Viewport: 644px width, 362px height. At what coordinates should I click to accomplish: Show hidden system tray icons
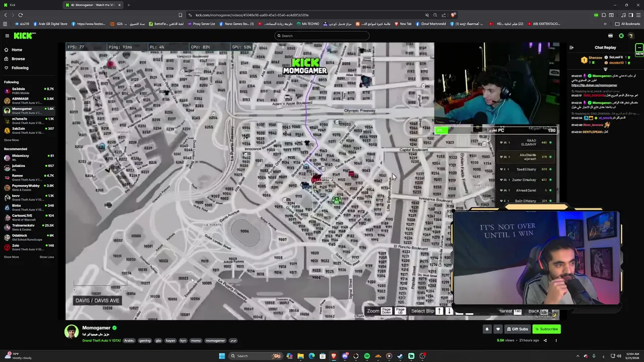[578, 356]
